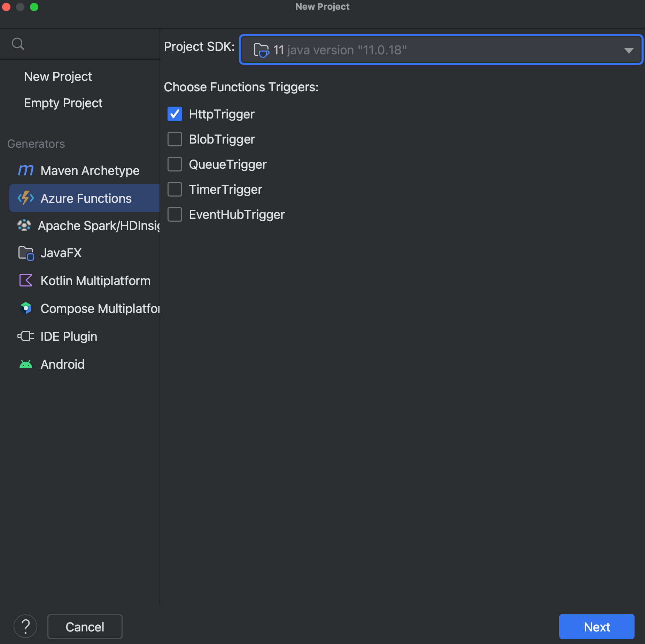This screenshot has width=645, height=644.
Task: Check the QueueTrigger option
Action: pos(175,164)
